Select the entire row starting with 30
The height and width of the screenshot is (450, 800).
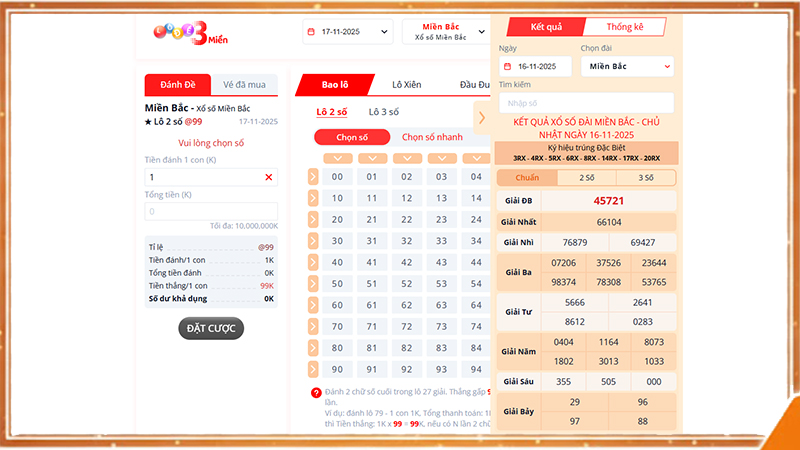pyautogui.click(x=313, y=241)
